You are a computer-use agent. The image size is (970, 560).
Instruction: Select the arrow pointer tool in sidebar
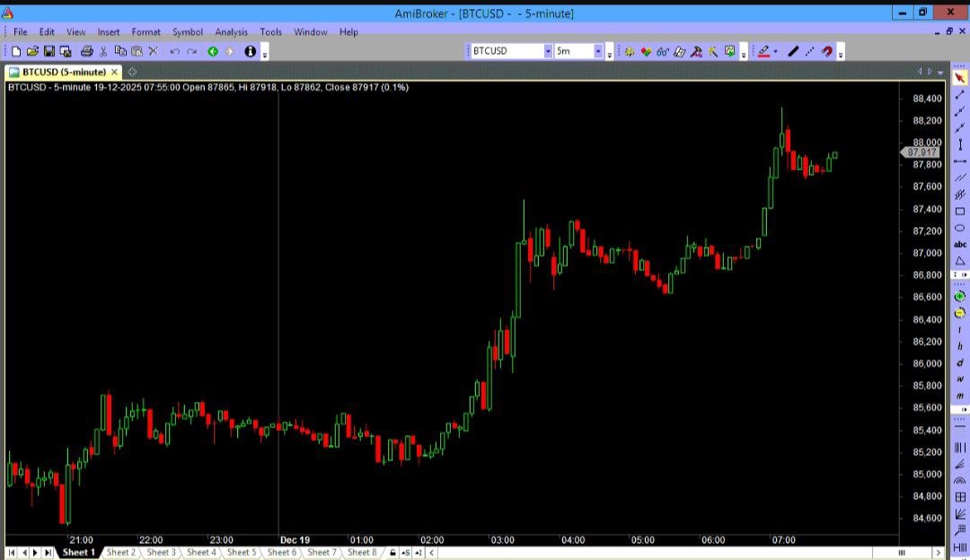(x=959, y=78)
